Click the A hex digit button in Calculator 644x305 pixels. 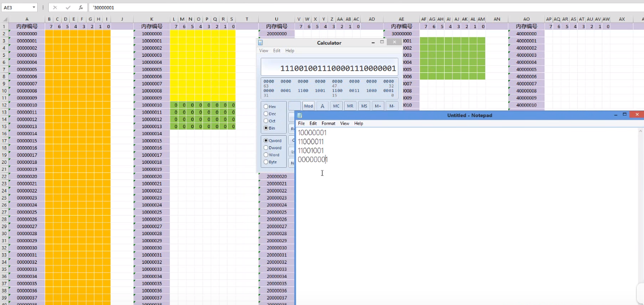tap(323, 106)
